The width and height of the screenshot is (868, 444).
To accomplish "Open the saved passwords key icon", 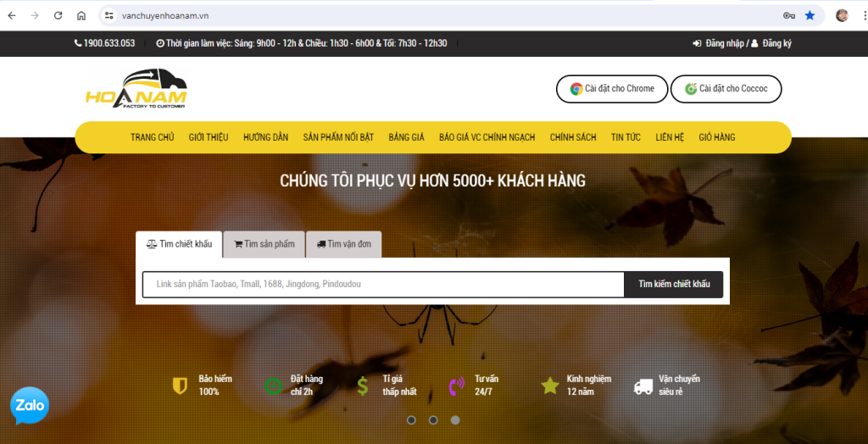I will pos(789,15).
